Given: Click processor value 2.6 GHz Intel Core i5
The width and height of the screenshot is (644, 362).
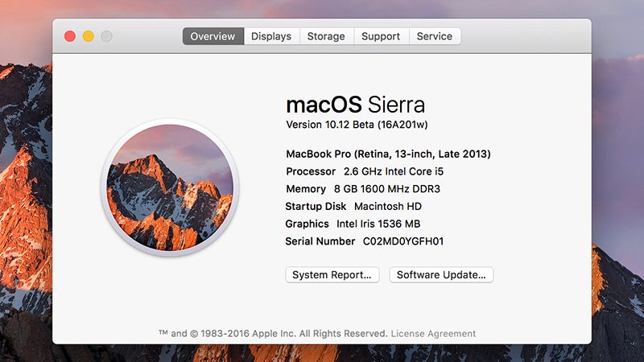Looking at the screenshot, I should 394,171.
